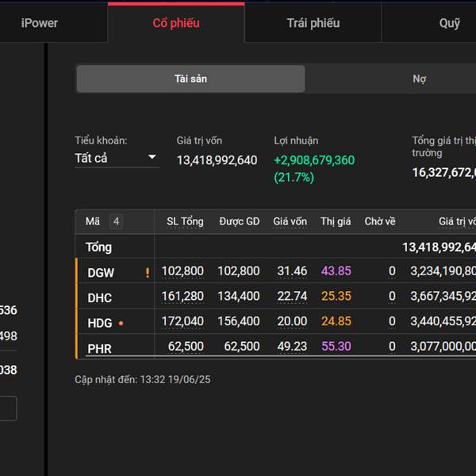
Task: Open the iPower tab
Action: click(40, 23)
